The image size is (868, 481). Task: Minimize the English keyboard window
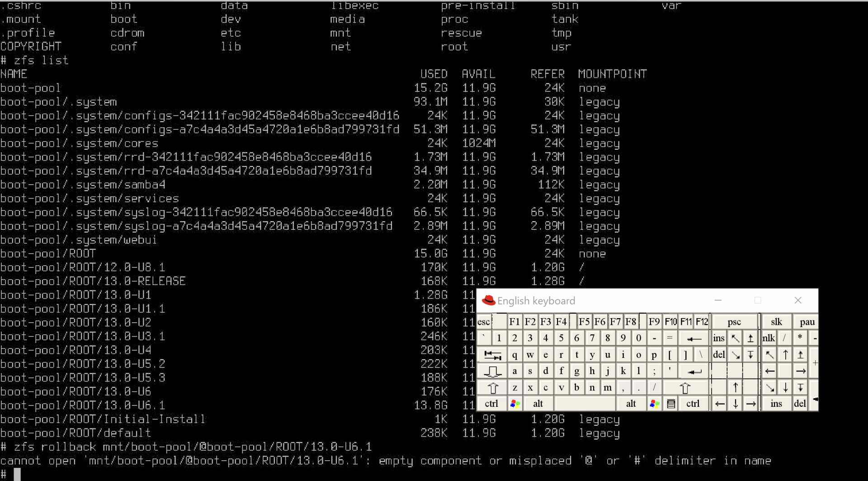click(718, 300)
